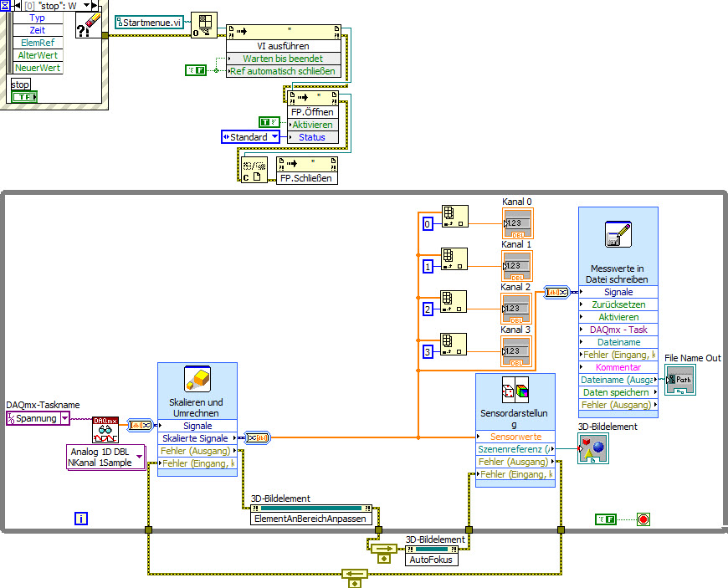Select the Kanal 2 numeric indicator

[515, 309]
